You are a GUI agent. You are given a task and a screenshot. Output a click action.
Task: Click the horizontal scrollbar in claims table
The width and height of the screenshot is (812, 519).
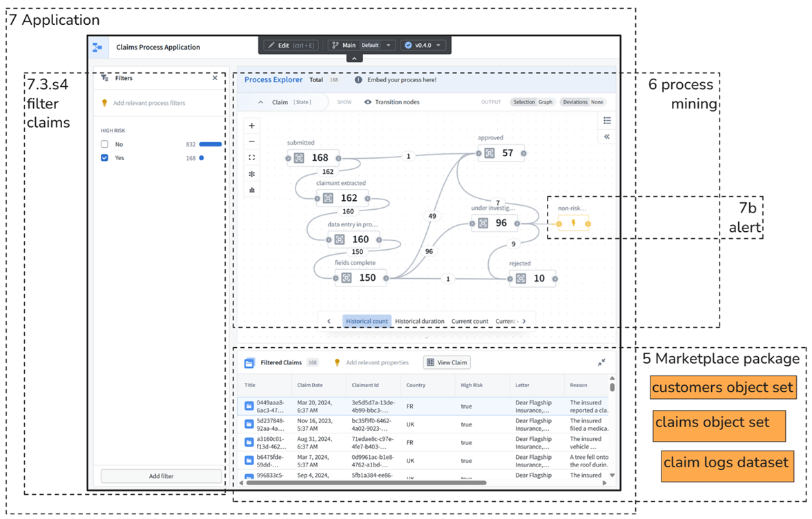coord(366,483)
